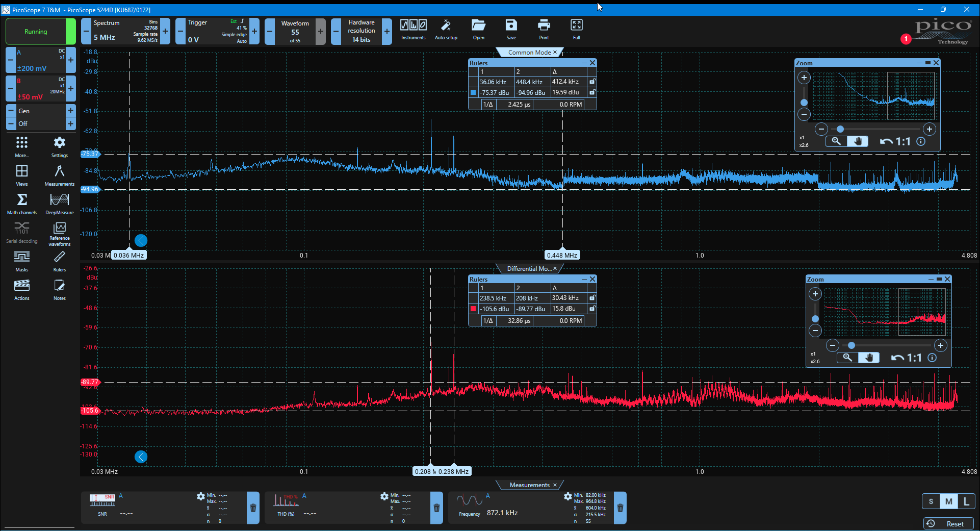Toggle the Running capture button

tap(41, 31)
